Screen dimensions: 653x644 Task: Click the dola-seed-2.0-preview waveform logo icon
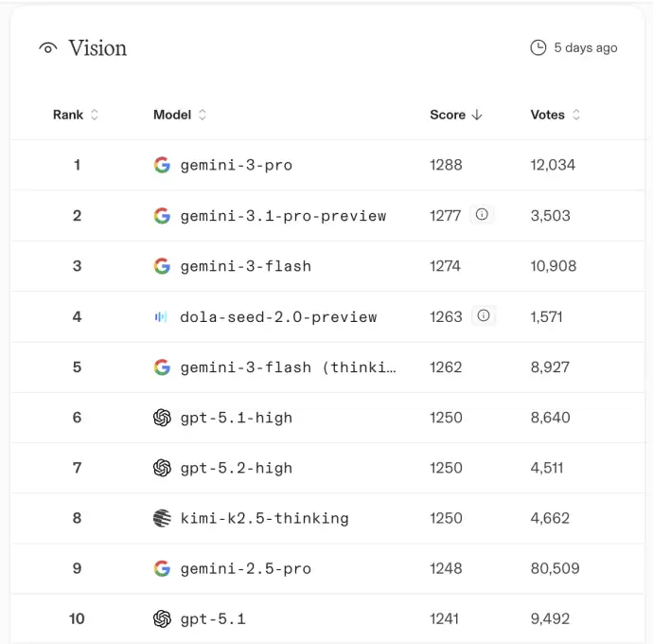pyautogui.click(x=161, y=316)
